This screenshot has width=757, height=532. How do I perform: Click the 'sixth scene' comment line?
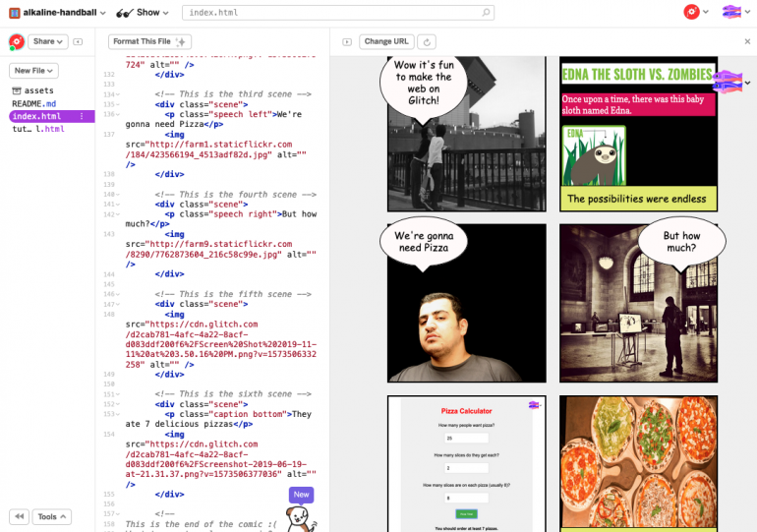click(x=233, y=394)
